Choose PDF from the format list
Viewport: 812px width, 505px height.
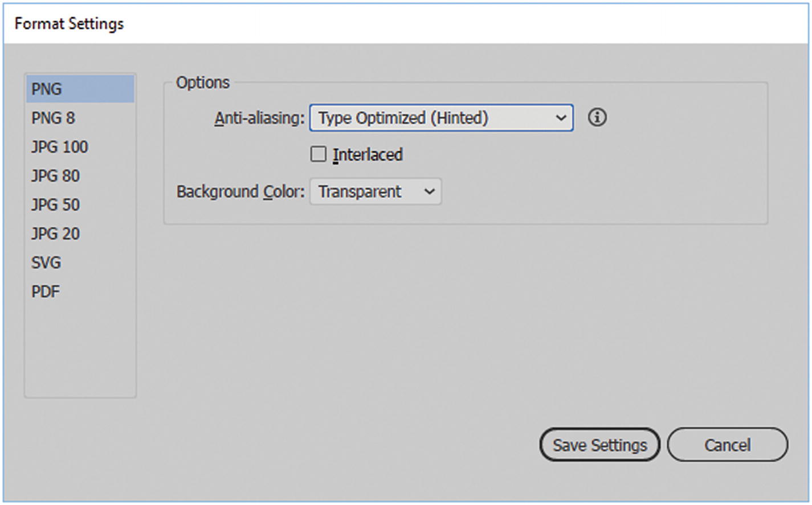point(46,292)
